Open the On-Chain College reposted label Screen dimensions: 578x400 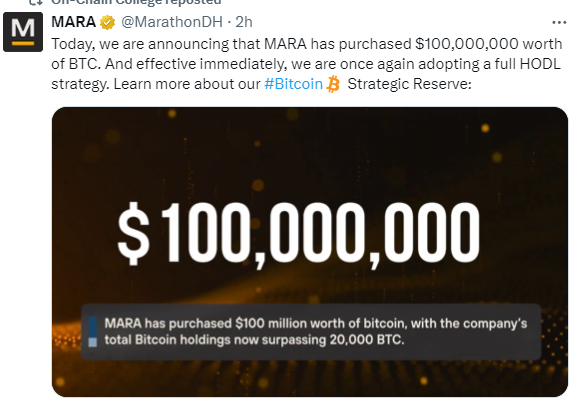pos(136,2)
